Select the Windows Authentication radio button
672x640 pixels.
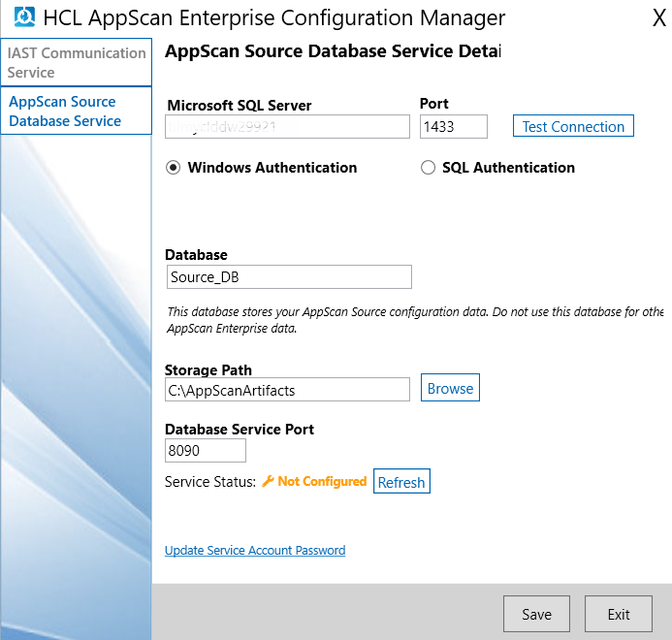(x=174, y=168)
